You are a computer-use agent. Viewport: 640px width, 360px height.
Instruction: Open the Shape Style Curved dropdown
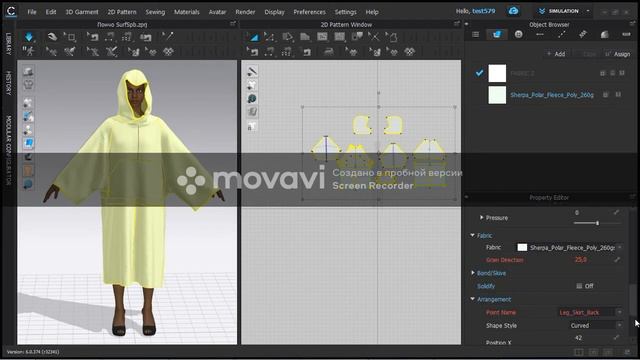click(620, 325)
